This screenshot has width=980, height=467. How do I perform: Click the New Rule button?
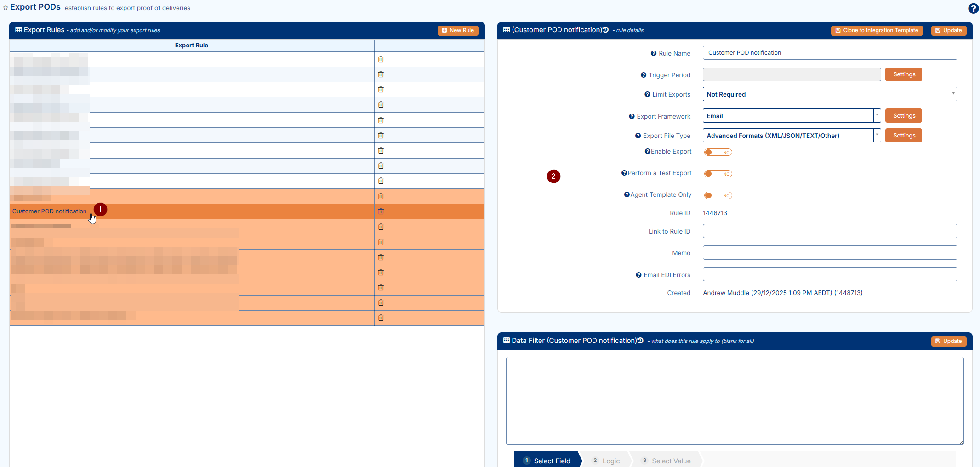pos(458,30)
